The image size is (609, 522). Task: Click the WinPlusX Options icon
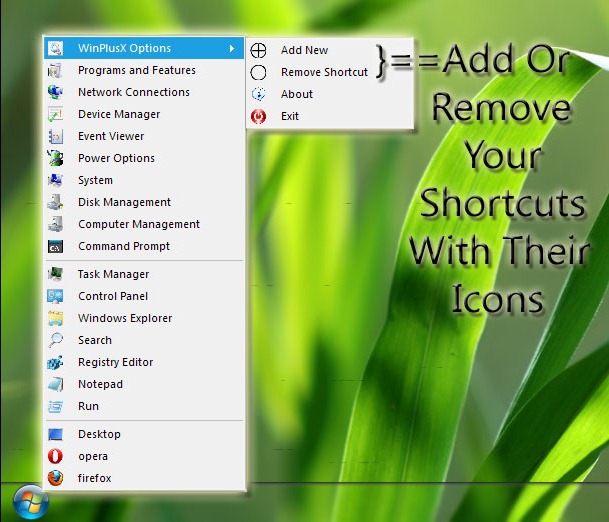(55, 48)
